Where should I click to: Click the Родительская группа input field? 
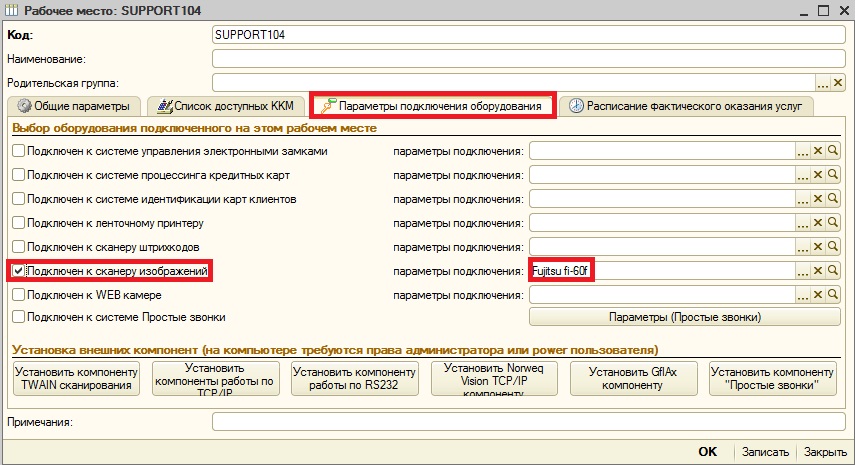point(514,83)
